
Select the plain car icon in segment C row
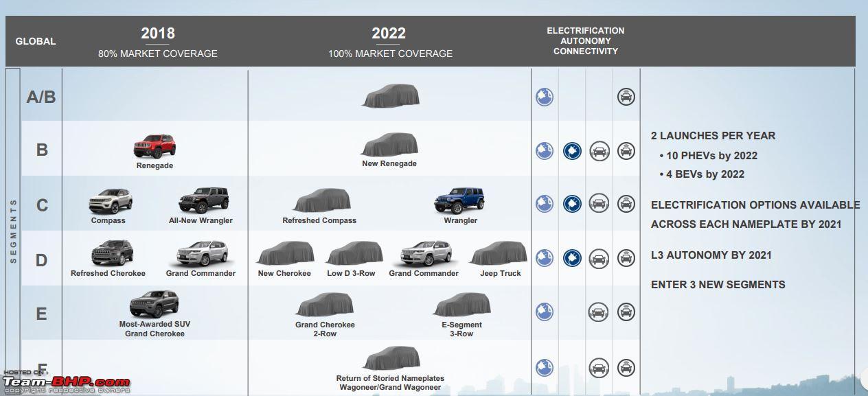599,204
